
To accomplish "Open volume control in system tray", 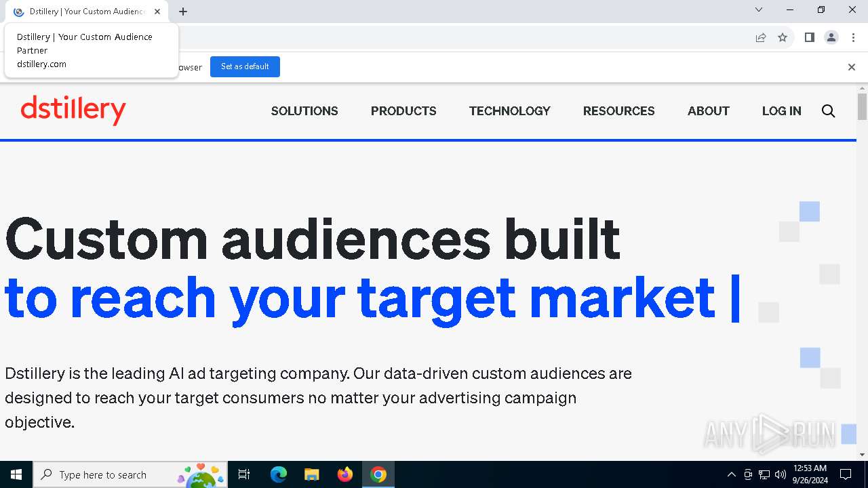I will 781,474.
